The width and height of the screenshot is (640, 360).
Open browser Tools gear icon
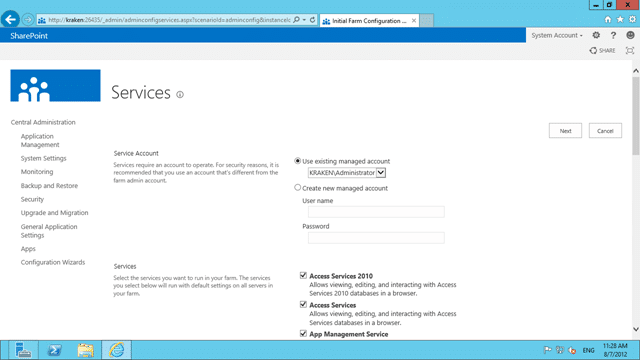tap(632, 19)
